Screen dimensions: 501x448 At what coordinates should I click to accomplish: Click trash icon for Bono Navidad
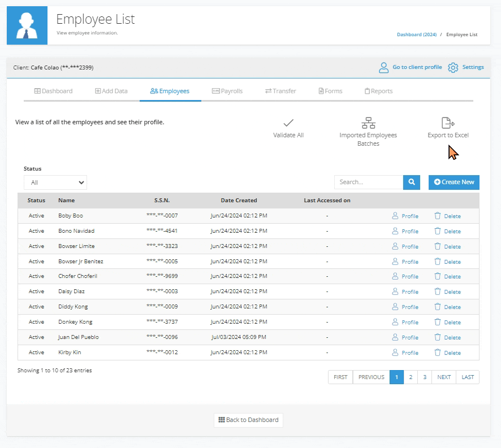(438, 231)
